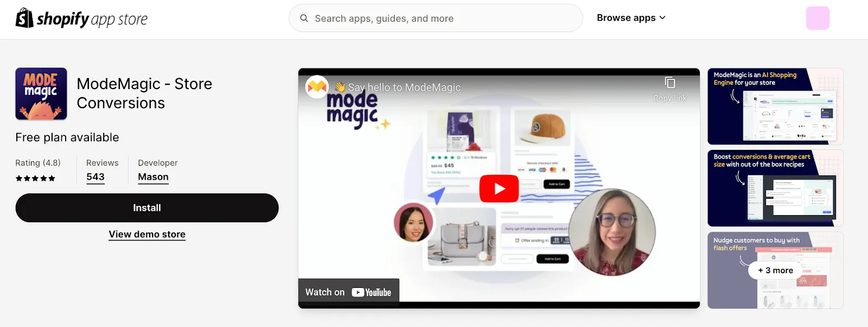Click the Rating (4.8) label
Screen dimensions: 868x327
[x=38, y=163]
